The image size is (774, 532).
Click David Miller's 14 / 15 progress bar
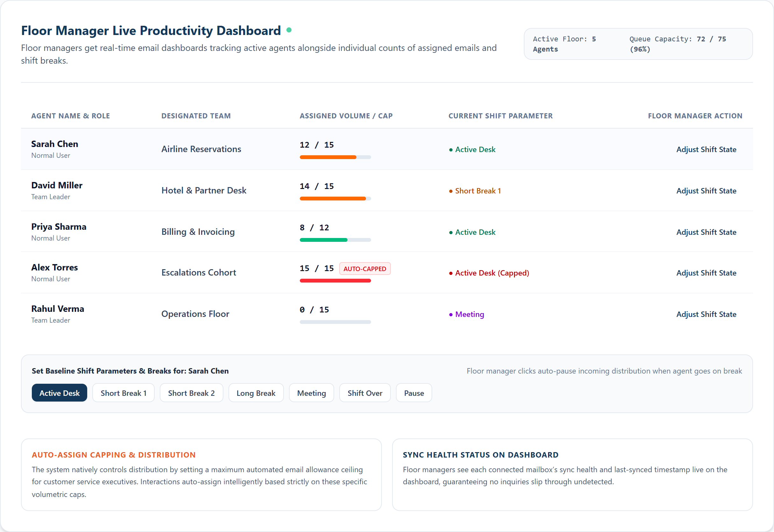[335, 198]
